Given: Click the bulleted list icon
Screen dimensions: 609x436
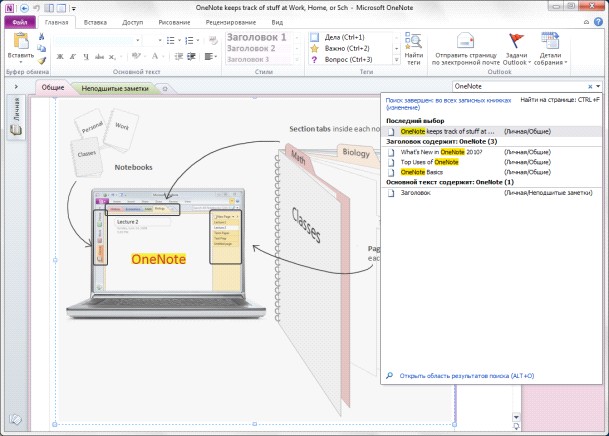Looking at the screenshot, I should tap(171, 40).
